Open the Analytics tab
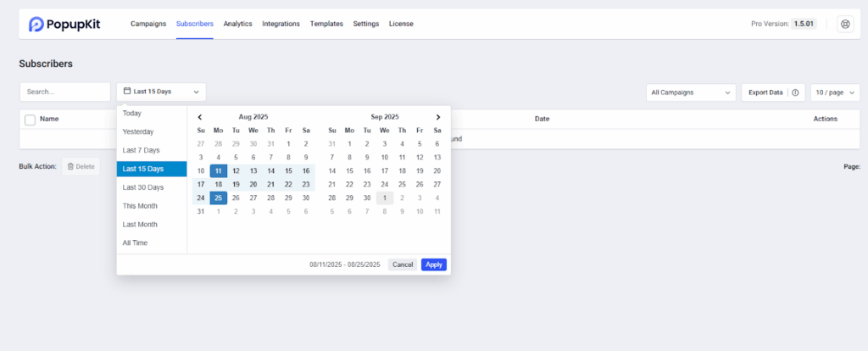Screen dimensions: 868x351 click(x=237, y=24)
